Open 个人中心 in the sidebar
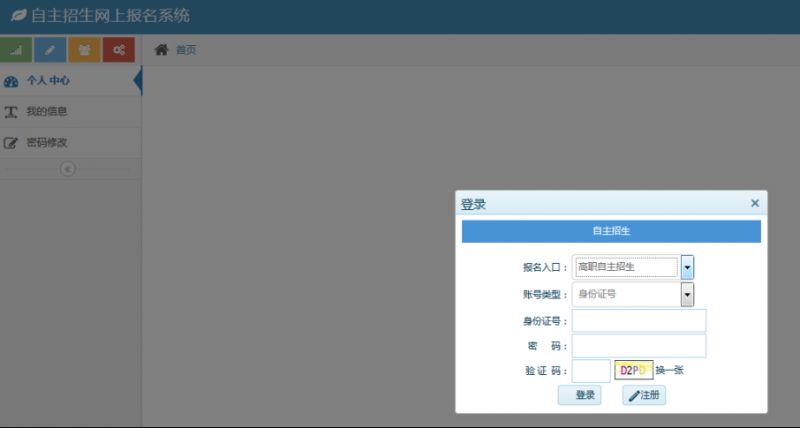The height and width of the screenshot is (428, 800). [x=70, y=81]
